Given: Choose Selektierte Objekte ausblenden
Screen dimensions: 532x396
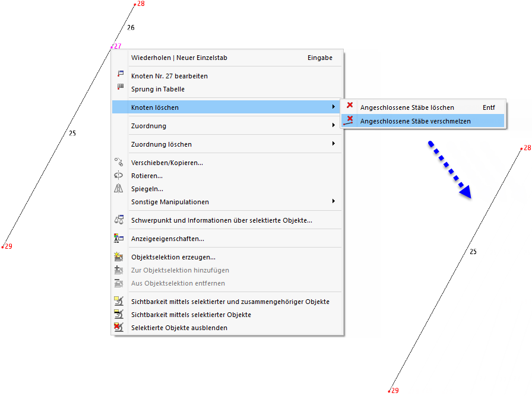Looking at the screenshot, I should tap(226, 328).
